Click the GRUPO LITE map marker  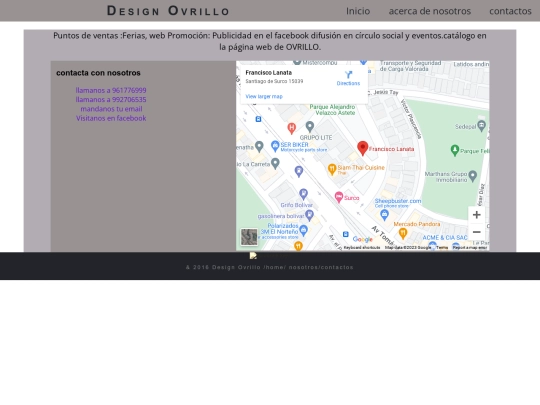click(x=310, y=126)
